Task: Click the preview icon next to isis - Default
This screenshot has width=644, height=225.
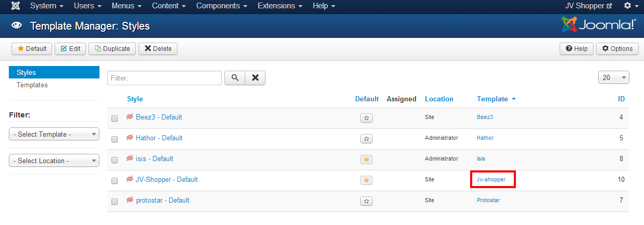Action: pyautogui.click(x=130, y=158)
